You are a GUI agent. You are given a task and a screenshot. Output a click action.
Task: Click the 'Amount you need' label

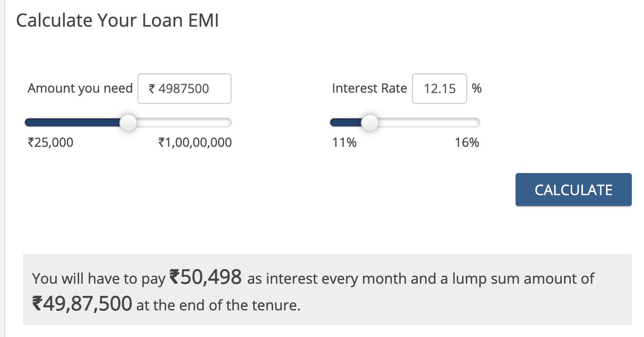tap(80, 88)
